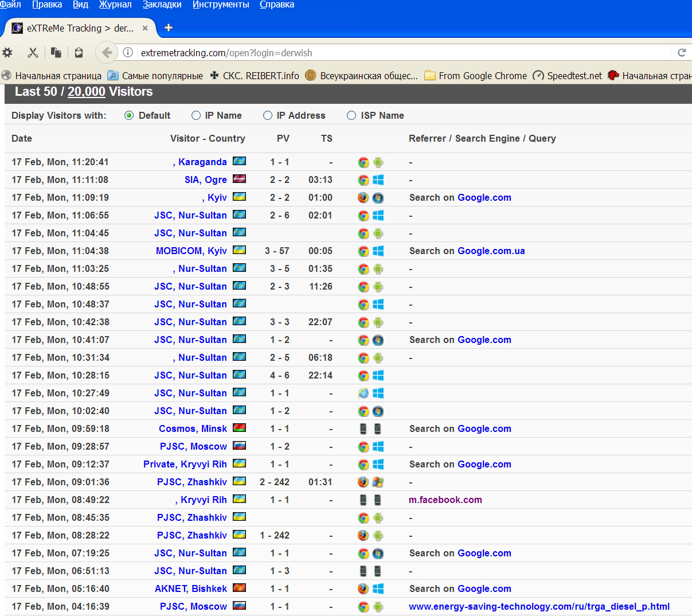This screenshot has width=692, height=616.
Task: Click the Latvian flag next to SIA, Ogre
Action: 240,180
